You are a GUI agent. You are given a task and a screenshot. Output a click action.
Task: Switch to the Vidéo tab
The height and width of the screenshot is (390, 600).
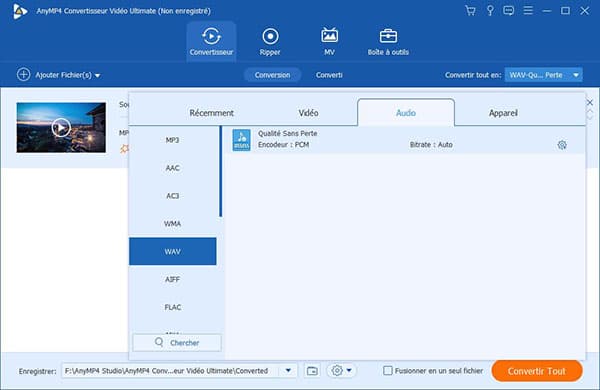[308, 113]
